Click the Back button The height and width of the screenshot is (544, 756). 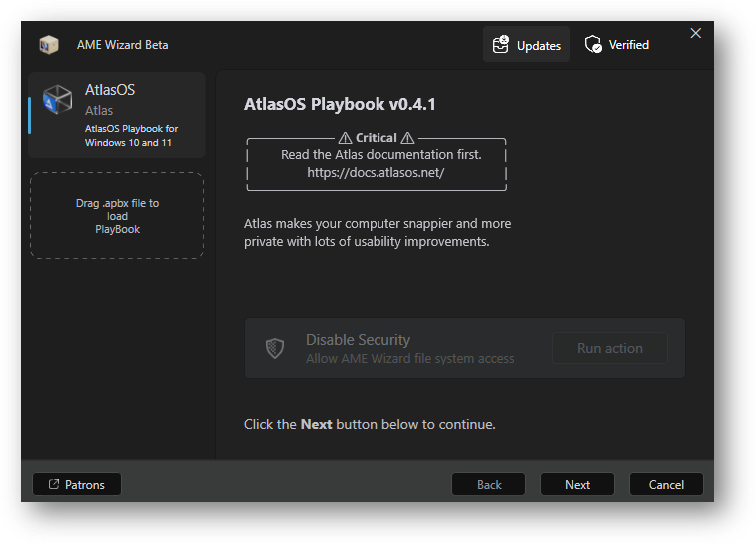pos(489,484)
